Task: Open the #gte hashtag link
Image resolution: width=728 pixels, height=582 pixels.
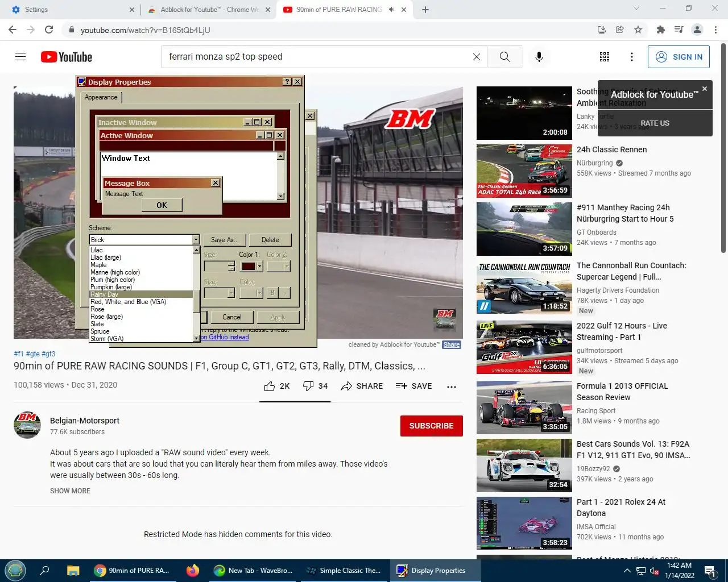Action: click(x=33, y=354)
